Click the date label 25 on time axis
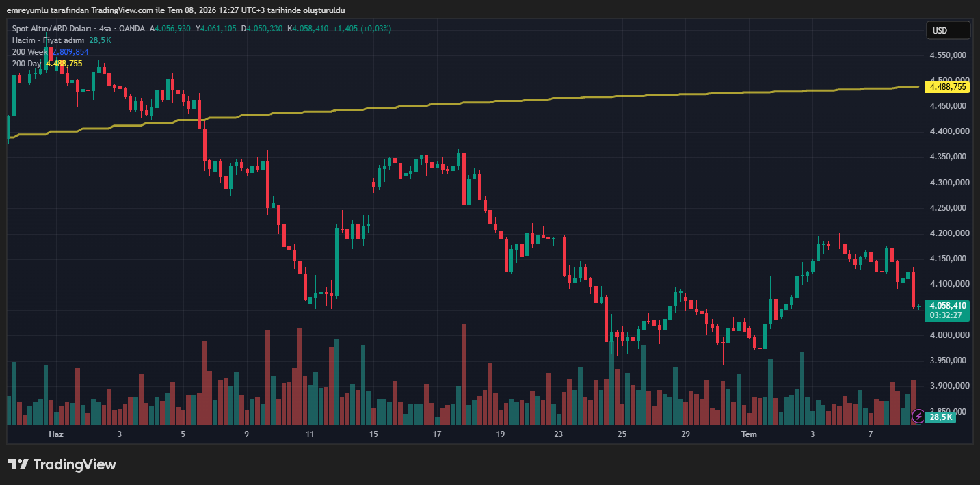This screenshot has width=980, height=485. [x=622, y=434]
